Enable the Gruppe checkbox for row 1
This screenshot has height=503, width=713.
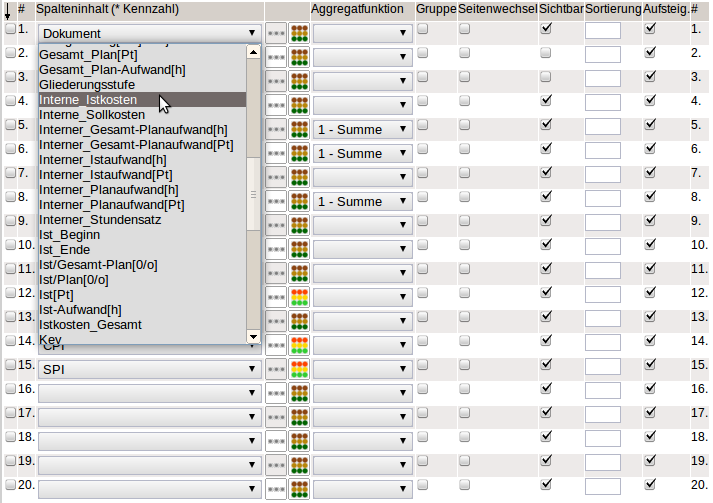[423, 29]
